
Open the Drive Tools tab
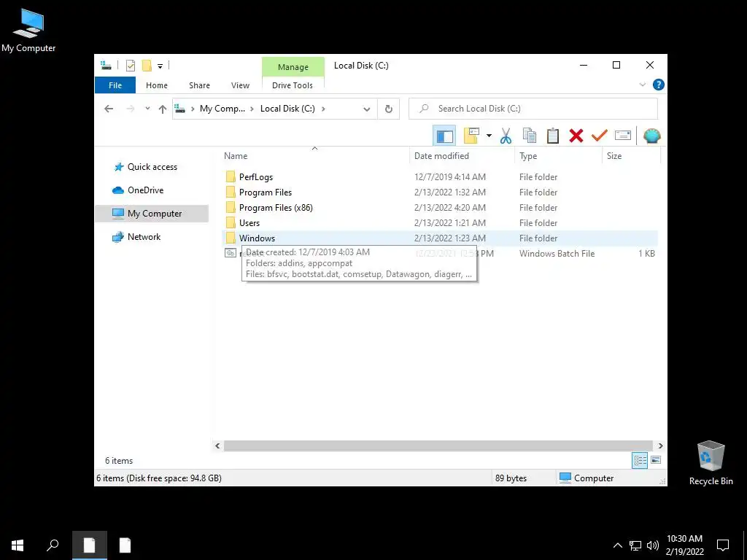click(293, 85)
